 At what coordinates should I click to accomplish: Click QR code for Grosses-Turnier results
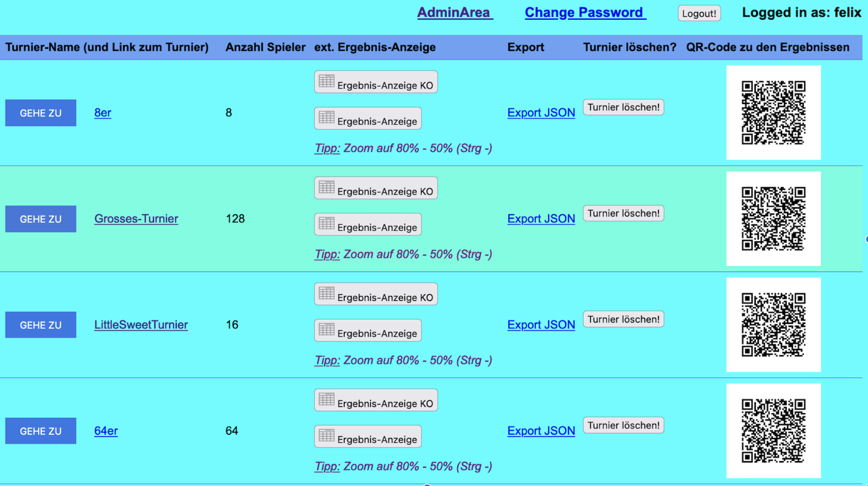click(773, 219)
